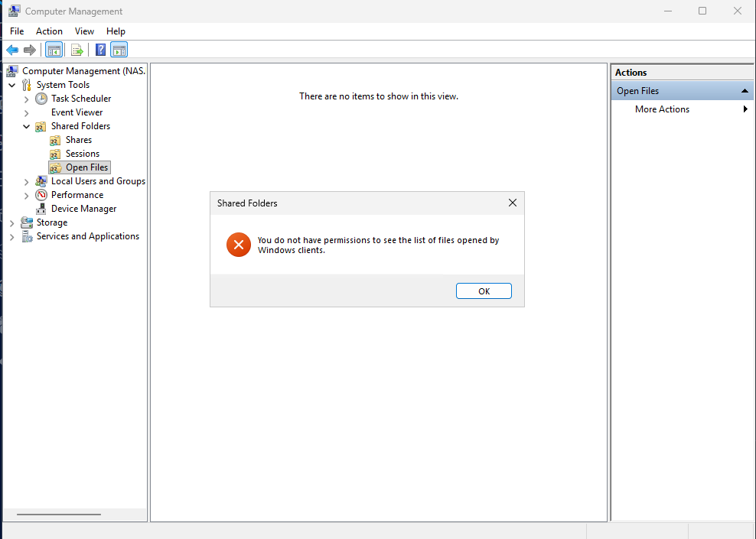Open Help via the question mark icon
The height and width of the screenshot is (539, 756).
(100, 50)
